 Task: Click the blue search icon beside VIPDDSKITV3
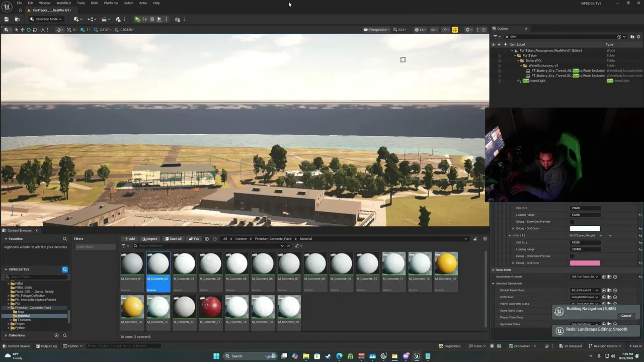(x=64, y=269)
